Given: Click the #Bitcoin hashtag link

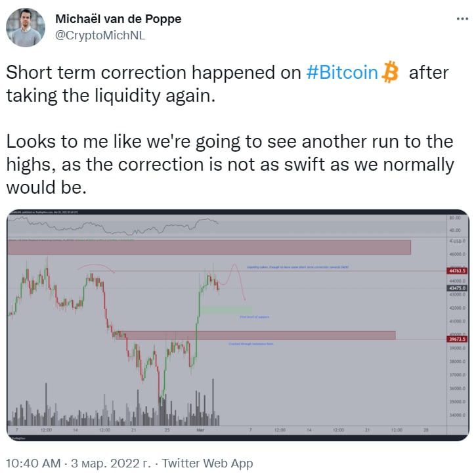Looking at the screenshot, I should click(342, 72).
